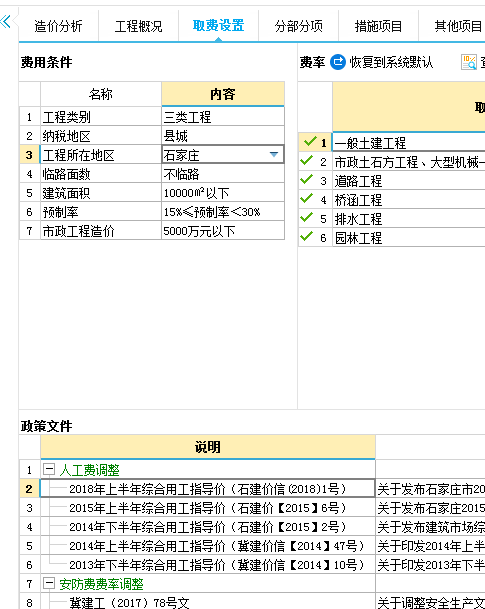Click the 预制率 name cell

[x=101, y=212]
